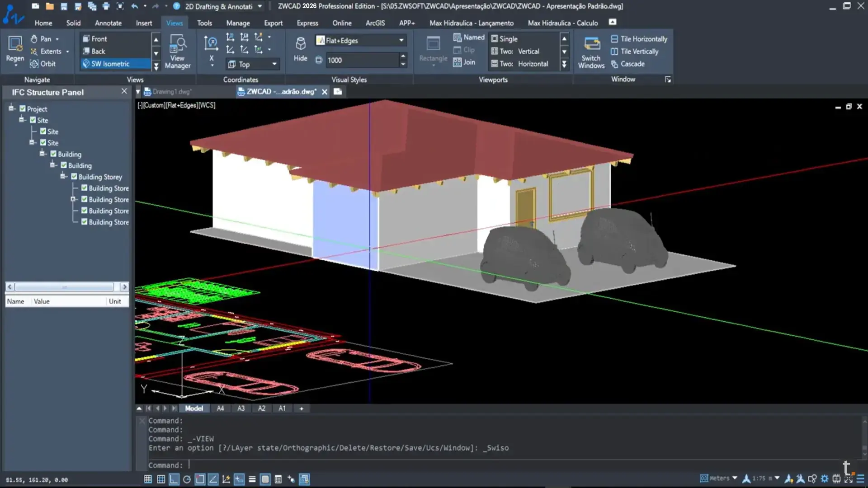Click the Switch Windows icon
868x488 pixels.
pyautogui.click(x=591, y=44)
